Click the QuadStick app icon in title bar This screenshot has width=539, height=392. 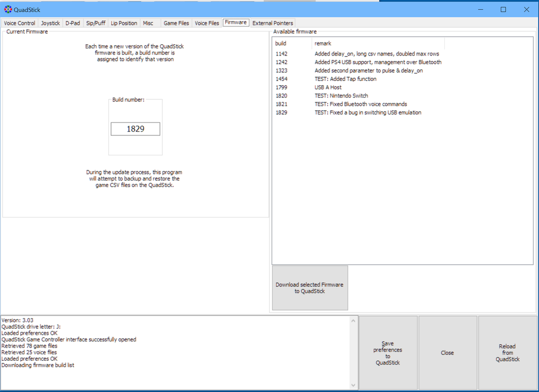[x=8, y=10]
